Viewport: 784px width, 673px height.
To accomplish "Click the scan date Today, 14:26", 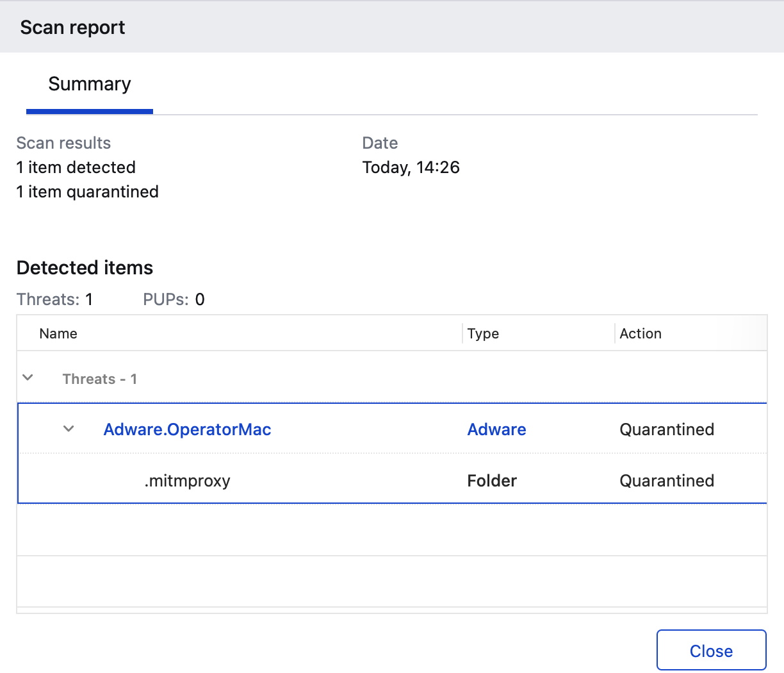I will click(x=411, y=167).
